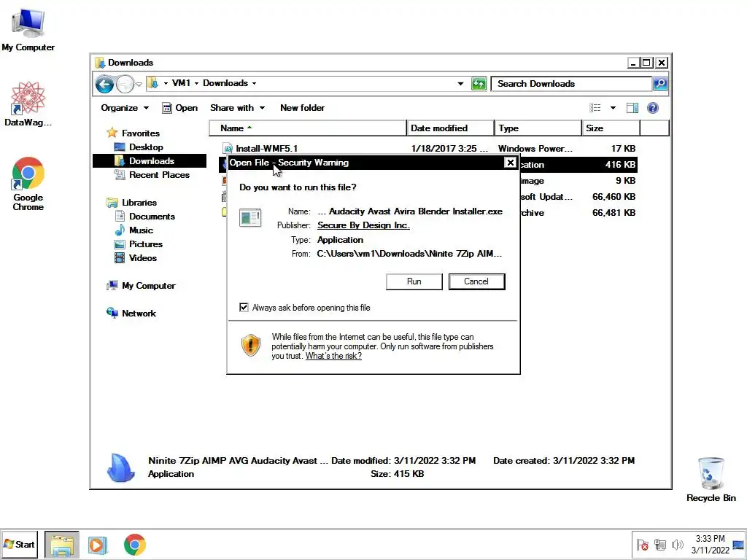
Task: Open the address bar history dropdown
Action: point(460,84)
